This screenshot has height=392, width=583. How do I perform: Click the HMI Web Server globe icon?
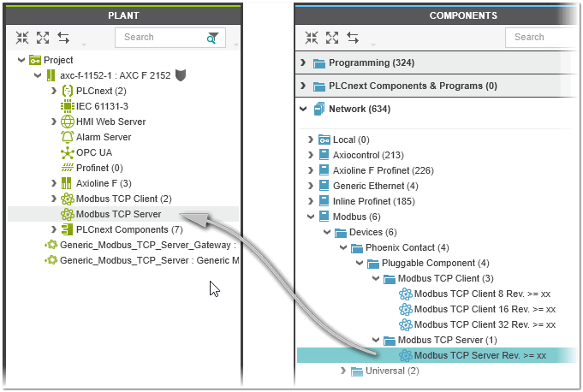click(x=68, y=122)
